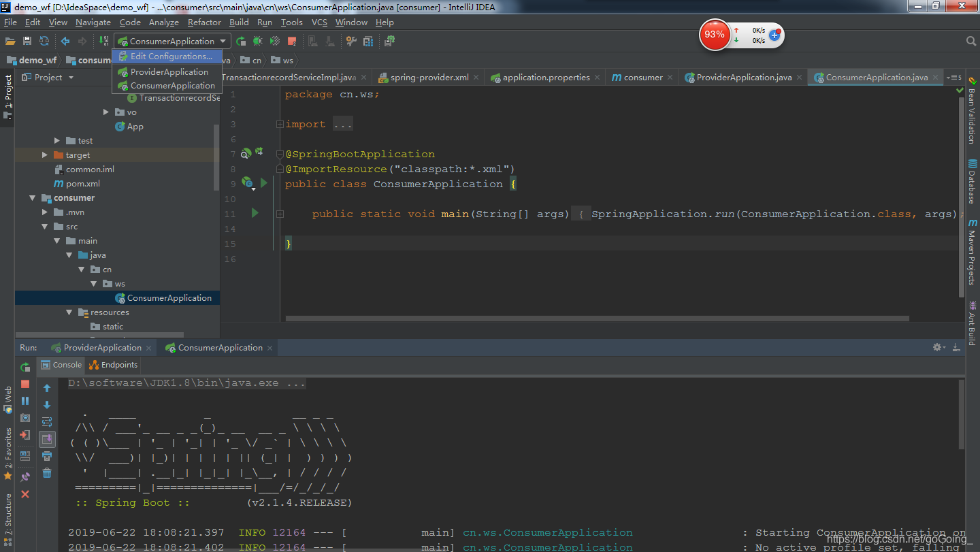Toggle the Project tool window stripe button
The width and height of the screenshot is (980, 552).
tap(7, 96)
